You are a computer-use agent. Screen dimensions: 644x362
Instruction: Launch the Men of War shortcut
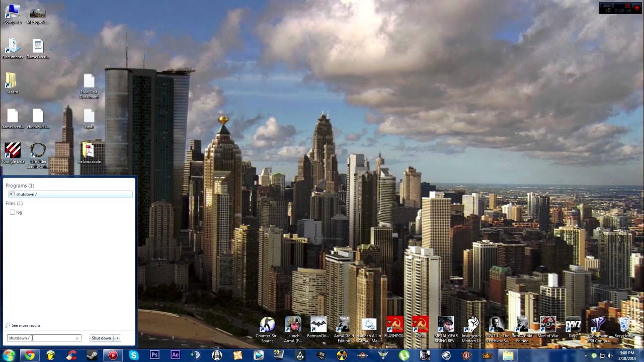[x=548, y=327]
